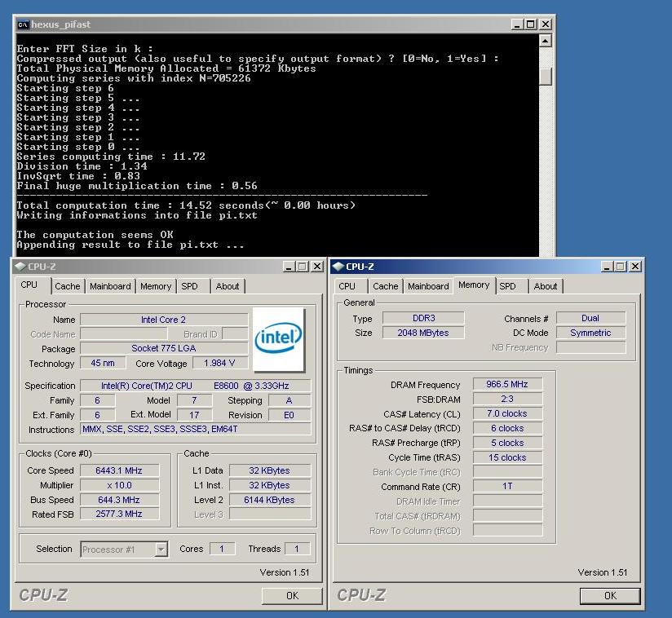Click the Revision value E0
This screenshot has height=618, width=672.
(290, 415)
